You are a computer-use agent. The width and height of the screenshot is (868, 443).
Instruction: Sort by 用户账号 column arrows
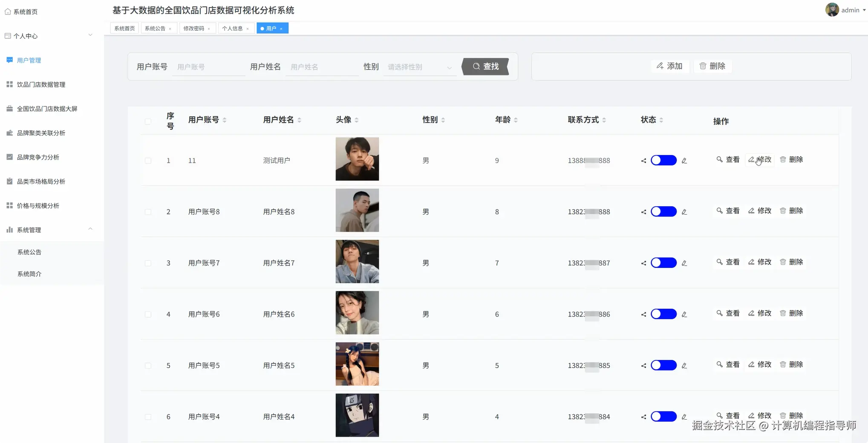tap(225, 120)
